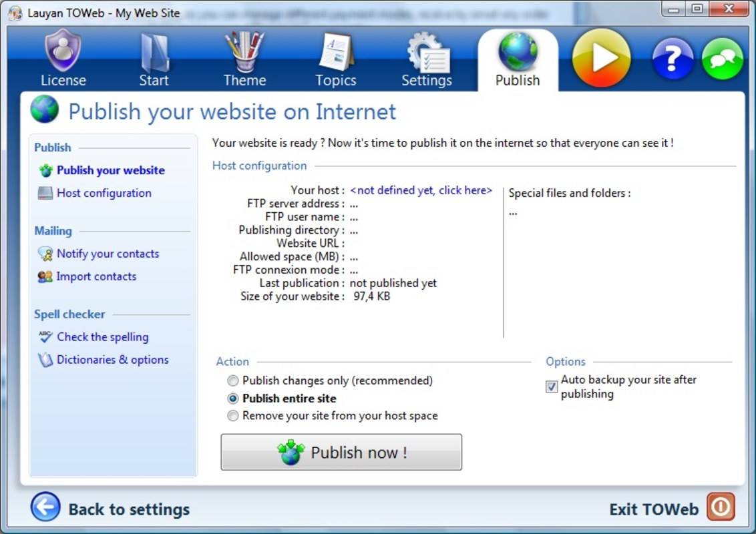Image resolution: width=756 pixels, height=534 pixels.
Task: Open the Theme design tools icon
Action: click(244, 53)
